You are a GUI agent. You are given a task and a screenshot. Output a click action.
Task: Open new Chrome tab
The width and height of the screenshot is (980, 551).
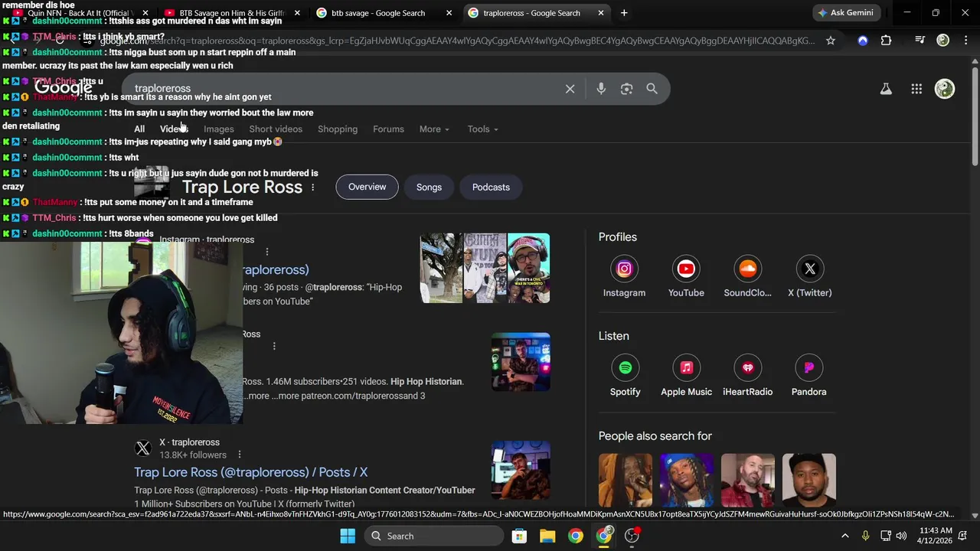(624, 13)
